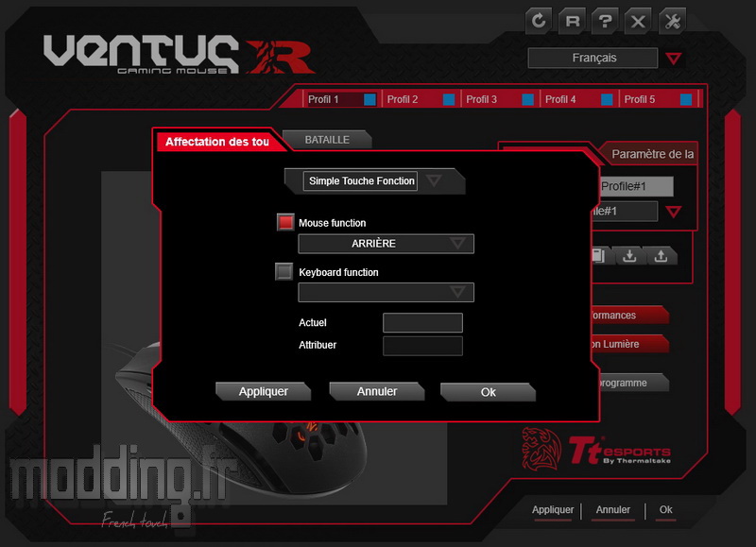Click the Actuel input field
Viewport: 756px width, 547px height.
tap(422, 322)
